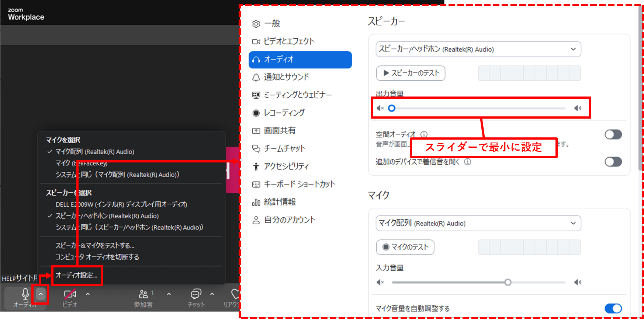Toggle the 空間オーディオ switch
644x319 pixels.
point(613,134)
